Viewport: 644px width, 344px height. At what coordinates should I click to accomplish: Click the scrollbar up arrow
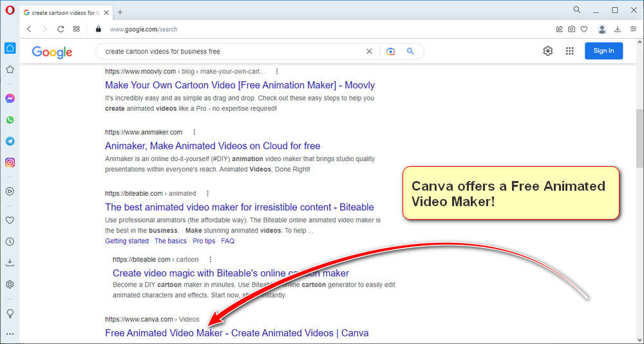pos(640,43)
